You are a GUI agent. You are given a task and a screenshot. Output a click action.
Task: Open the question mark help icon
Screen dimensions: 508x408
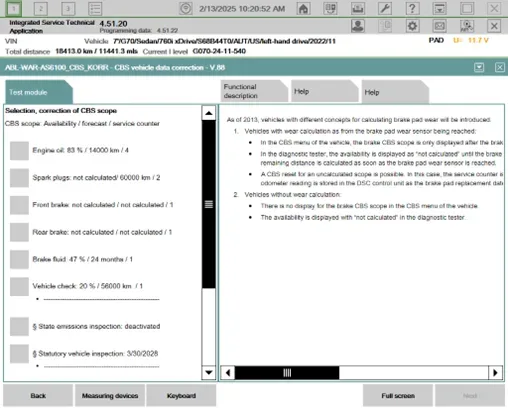pos(412,9)
